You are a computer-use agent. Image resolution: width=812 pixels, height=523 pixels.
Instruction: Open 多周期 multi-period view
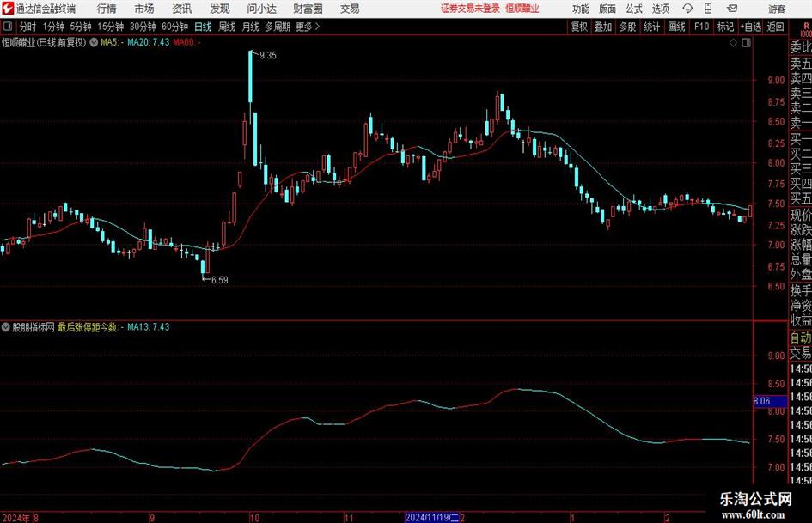coord(278,27)
